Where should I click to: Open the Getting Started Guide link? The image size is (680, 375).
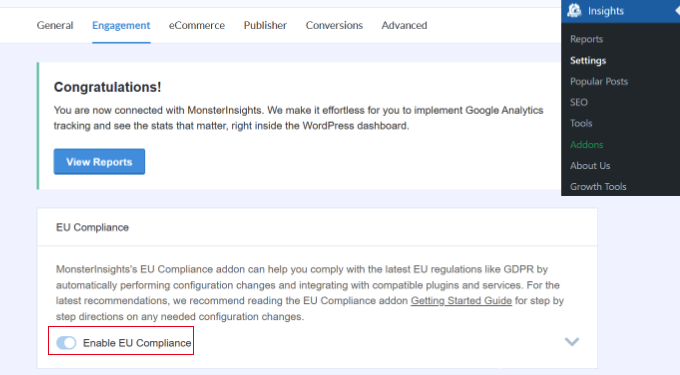coord(461,300)
